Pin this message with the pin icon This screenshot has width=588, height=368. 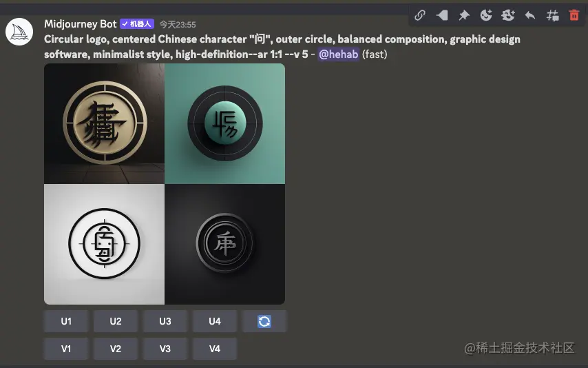pos(464,15)
